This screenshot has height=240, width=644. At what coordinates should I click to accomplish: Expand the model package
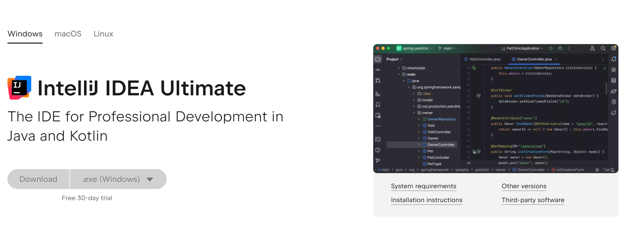coord(414,100)
